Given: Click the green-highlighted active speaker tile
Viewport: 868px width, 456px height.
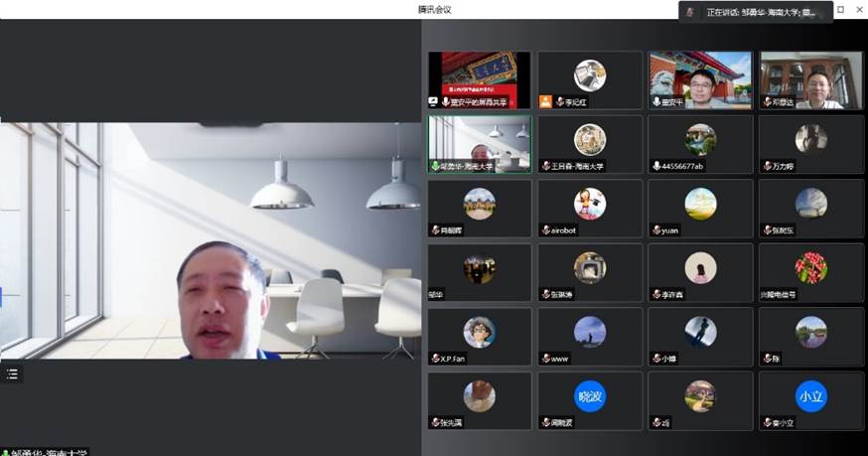Looking at the screenshot, I should point(479,142).
